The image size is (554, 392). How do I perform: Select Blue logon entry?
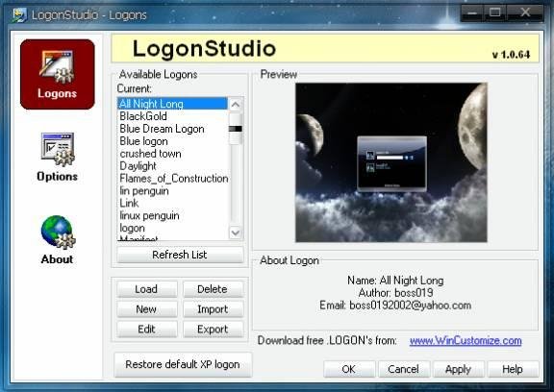[x=172, y=141]
